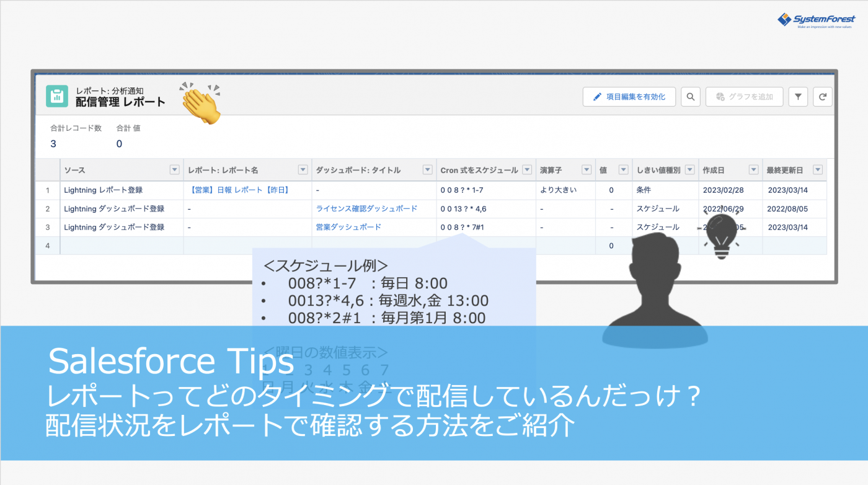Viewport: 868px width, 485px height.
Task: Open the 最終更新日 column dropdown
Action: 818,170
